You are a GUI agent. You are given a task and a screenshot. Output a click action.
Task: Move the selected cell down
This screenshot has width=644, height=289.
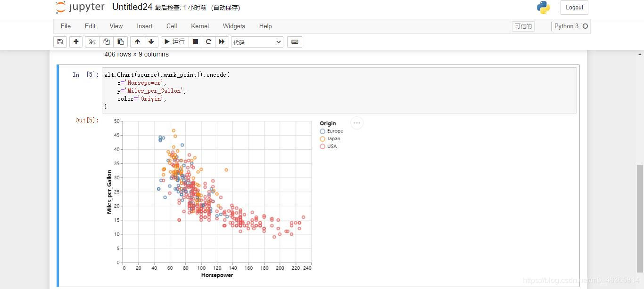(151, 42)
